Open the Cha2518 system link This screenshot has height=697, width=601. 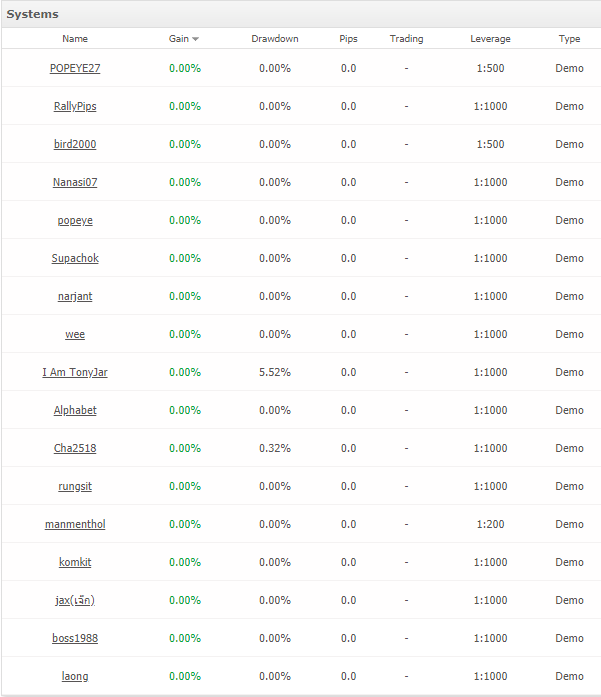click(75, 448)
